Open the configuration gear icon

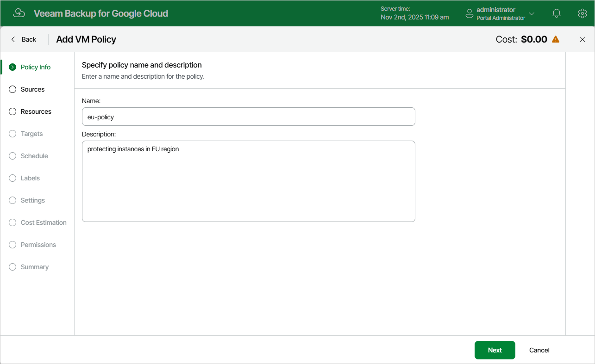point(582,13)
